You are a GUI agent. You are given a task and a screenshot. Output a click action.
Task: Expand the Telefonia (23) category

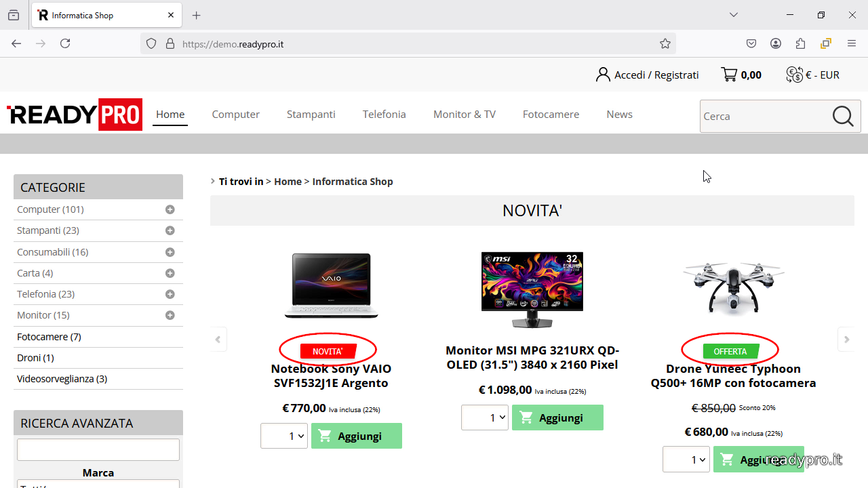tap(170, 294)
